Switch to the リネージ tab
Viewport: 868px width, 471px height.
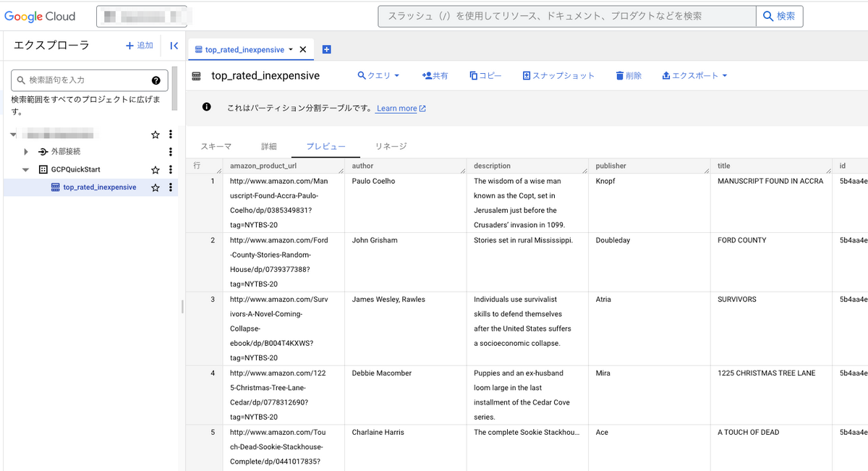click(x=391, y=146)
